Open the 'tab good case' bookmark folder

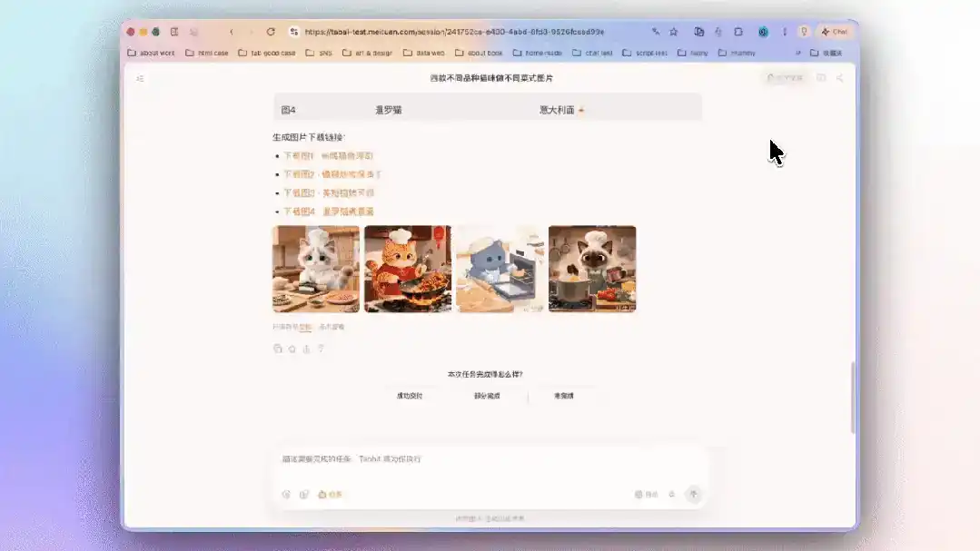(267, 53)
